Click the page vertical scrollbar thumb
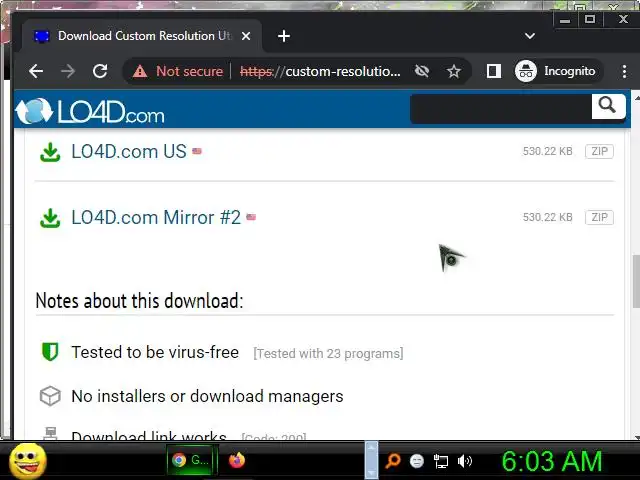 (x=636, y=281)
